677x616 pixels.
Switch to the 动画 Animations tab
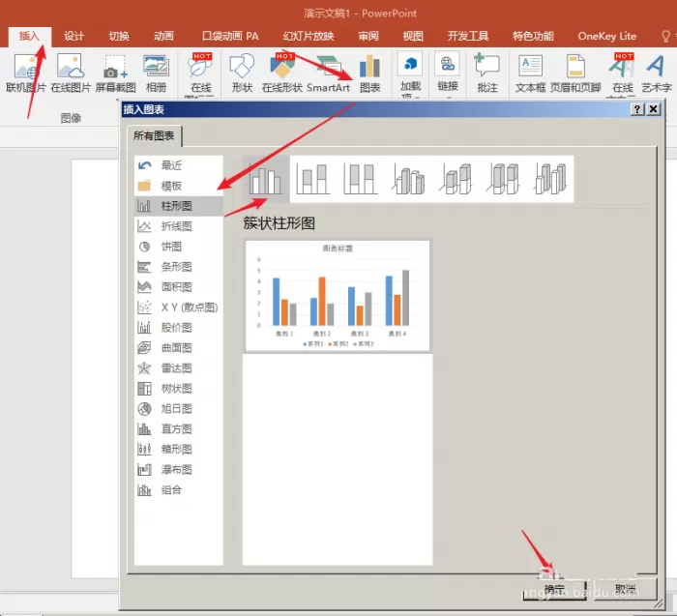tap(163, 36)
